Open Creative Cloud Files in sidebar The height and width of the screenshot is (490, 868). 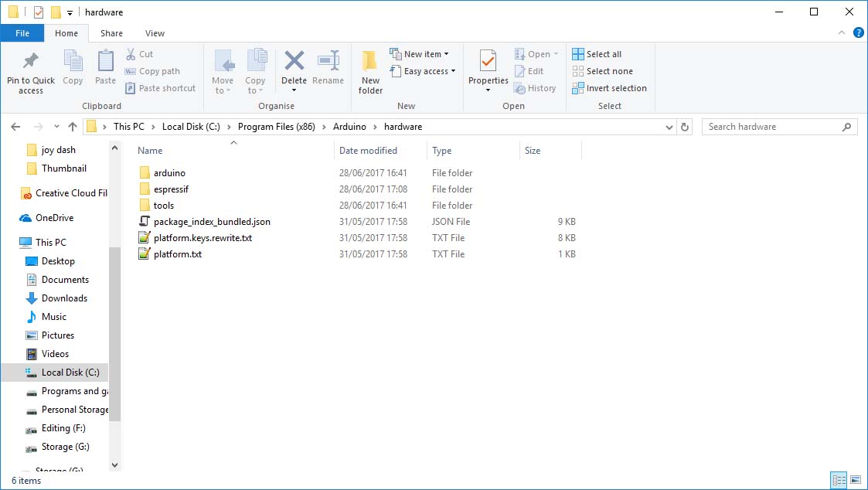(x=71, y=193)
